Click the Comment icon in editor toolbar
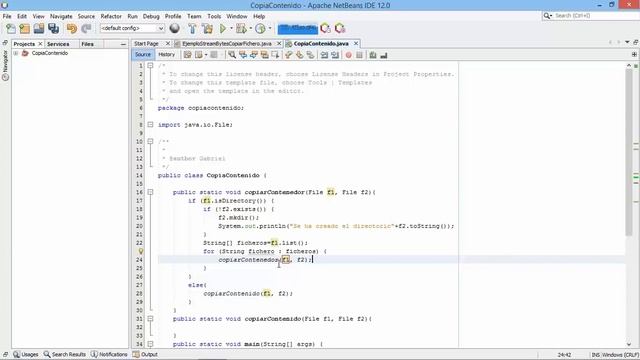 [373, 55]
